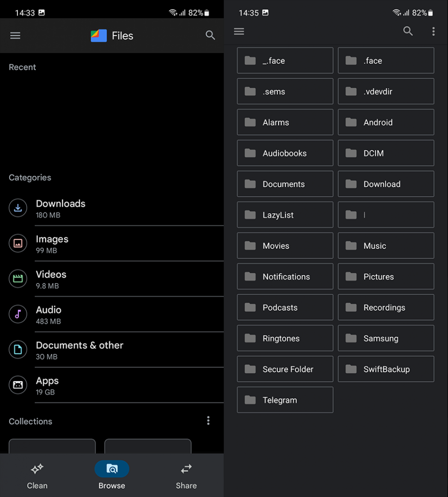Open the Recordings folder
The width and height of the screenshot is (448, 497).
pos(386,307)
